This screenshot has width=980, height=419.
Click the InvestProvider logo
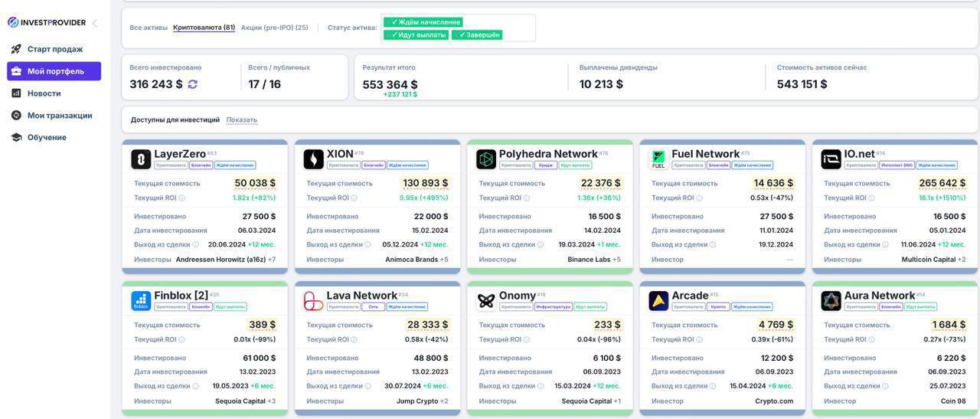pyautogui.click(x=47, y=22)
